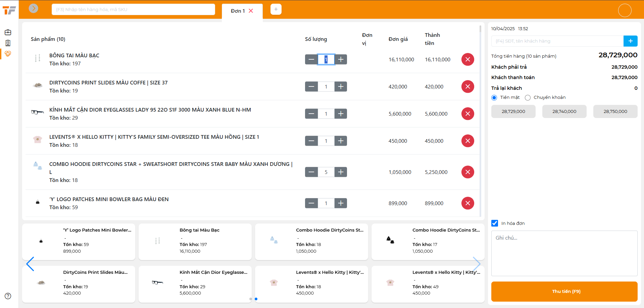The image size is (644, 308).
Task: Show next product page with right arrow
Action: (477, 264)
